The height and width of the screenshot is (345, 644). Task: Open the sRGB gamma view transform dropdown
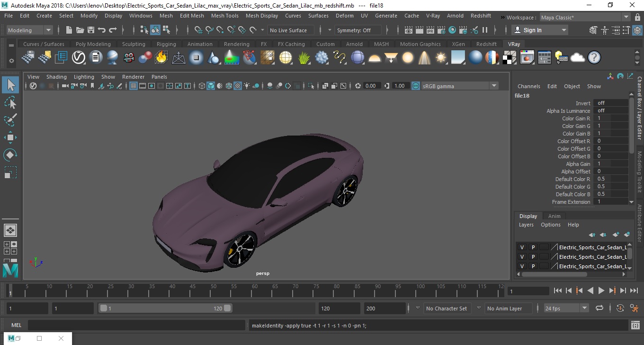tap(460, 86)
